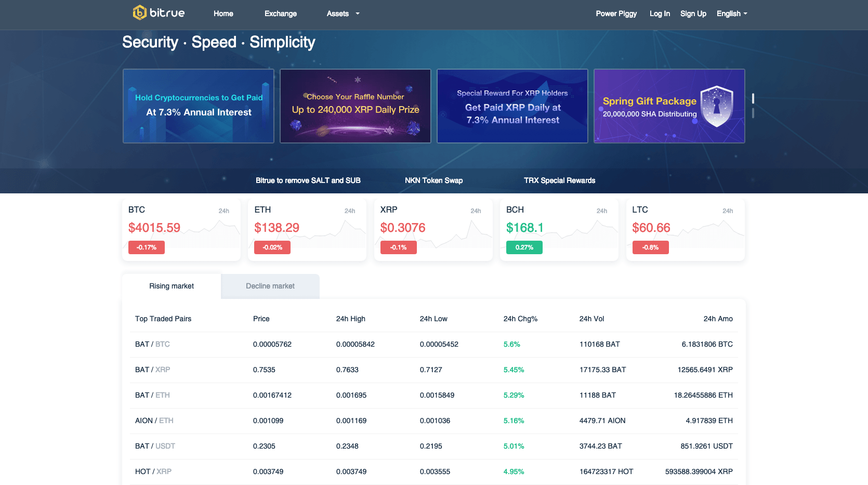
Task: Click the 5.6% change value
Action: [512, 344]
